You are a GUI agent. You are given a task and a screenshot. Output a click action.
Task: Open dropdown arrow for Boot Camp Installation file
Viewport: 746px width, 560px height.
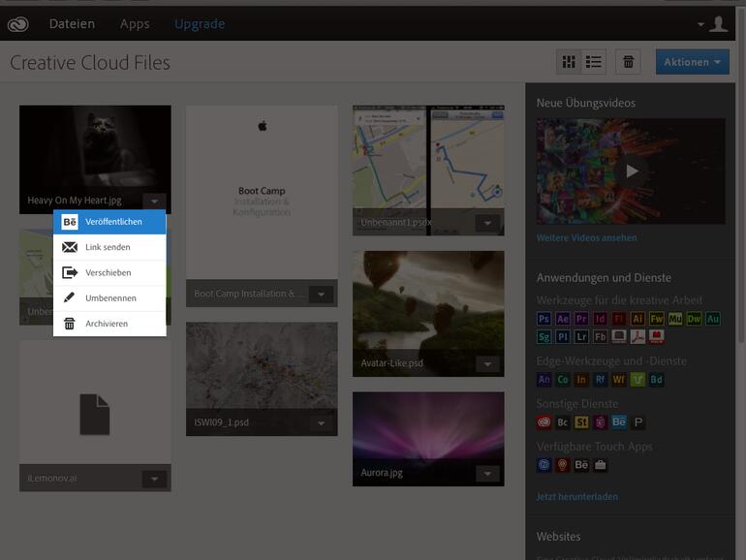321,295
